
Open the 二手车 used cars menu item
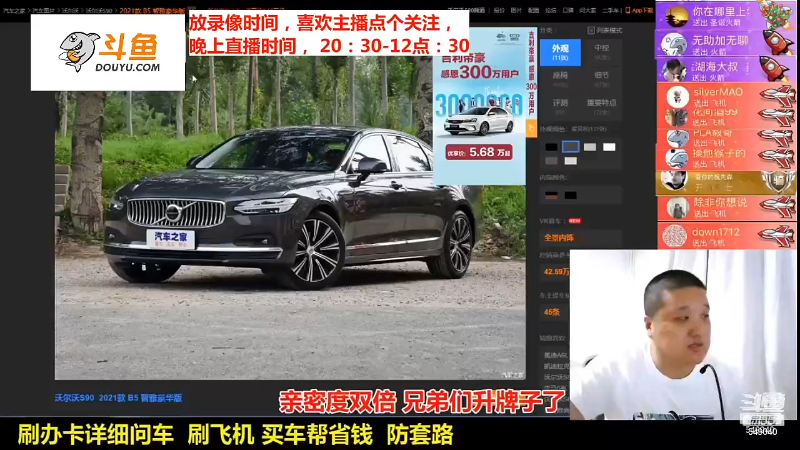610,10
